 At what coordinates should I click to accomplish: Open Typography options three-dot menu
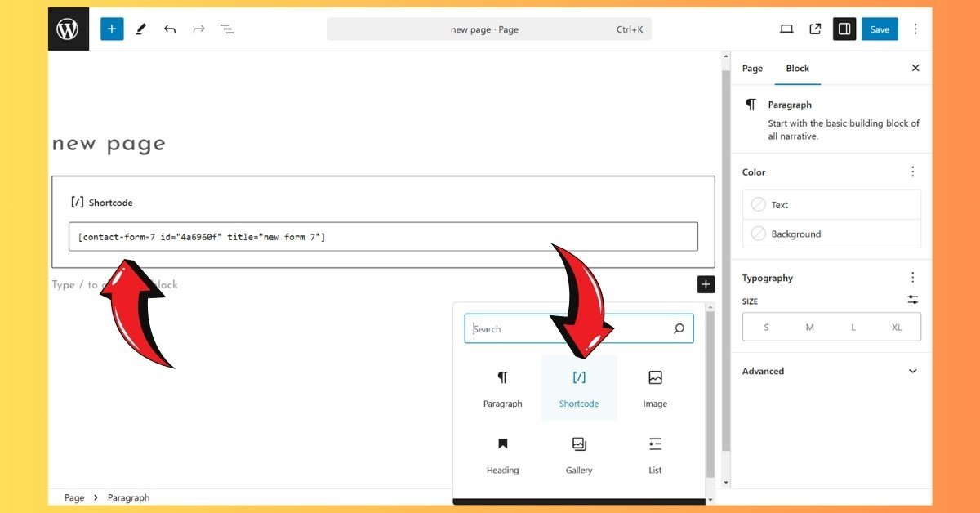coord(913,278)
